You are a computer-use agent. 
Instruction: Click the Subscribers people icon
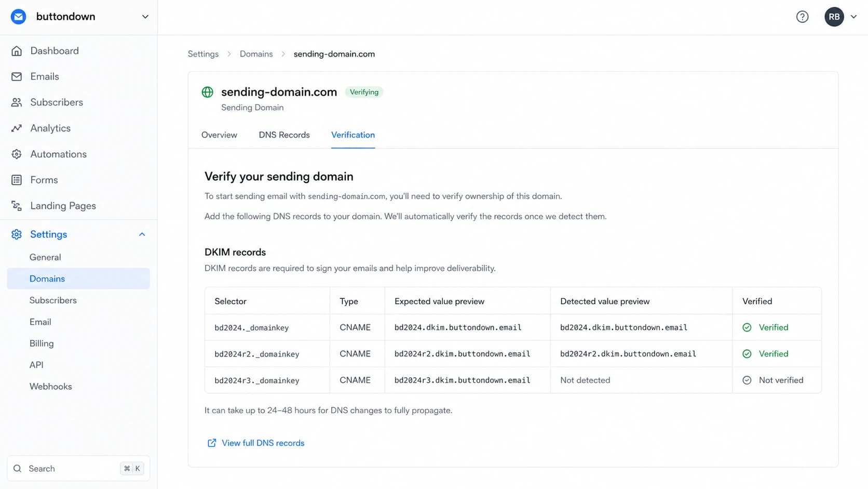(17, 102)
